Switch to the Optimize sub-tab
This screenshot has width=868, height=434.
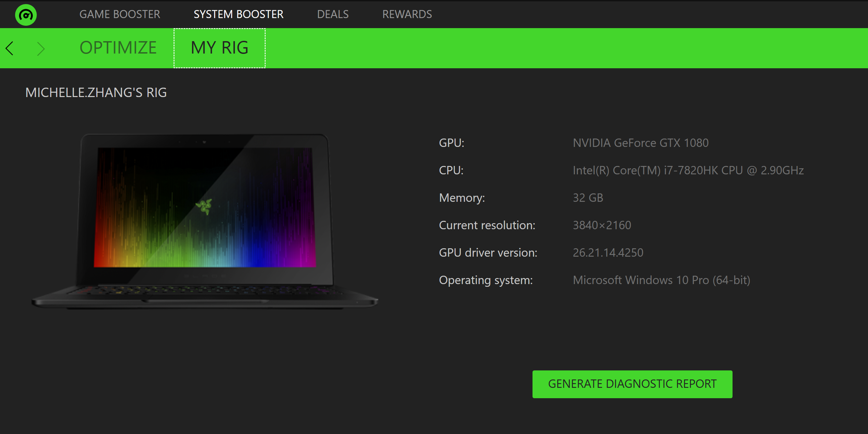[x=118, y=48]
